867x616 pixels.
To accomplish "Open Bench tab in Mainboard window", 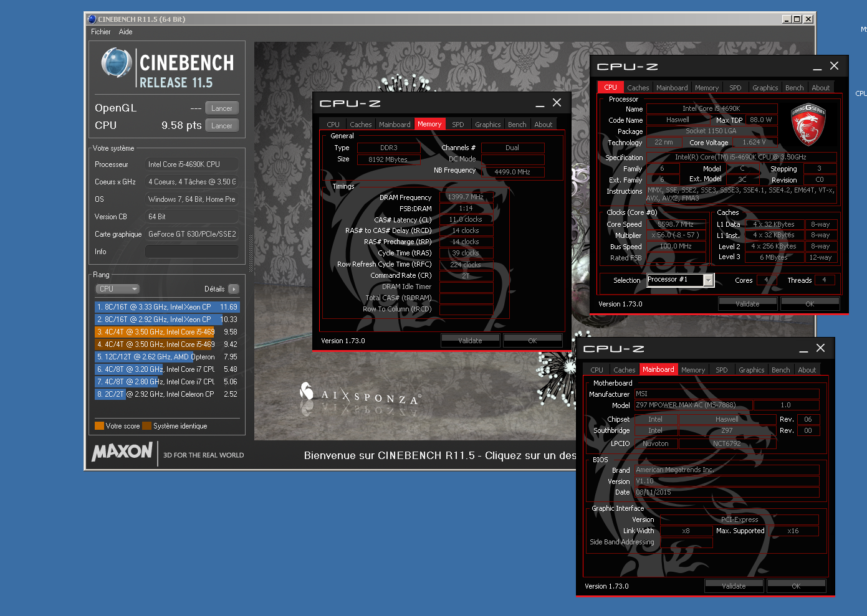I will coord(780,370).
